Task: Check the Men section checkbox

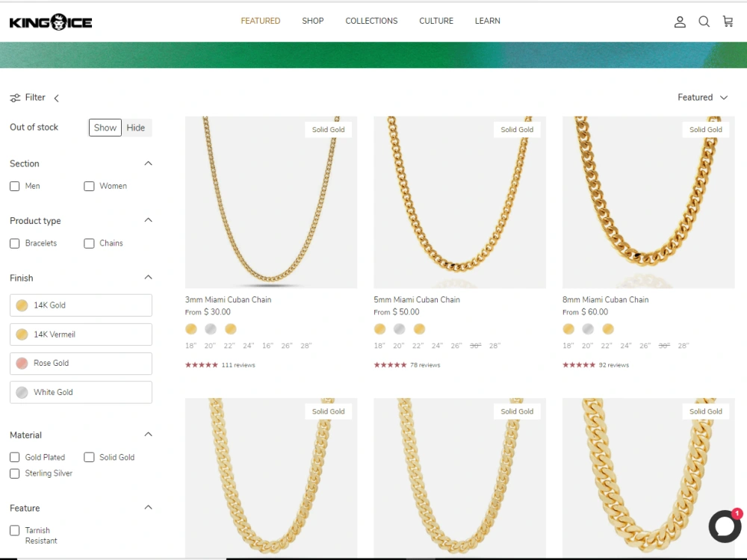Action: pyautogui.click(x=15, y=186)
